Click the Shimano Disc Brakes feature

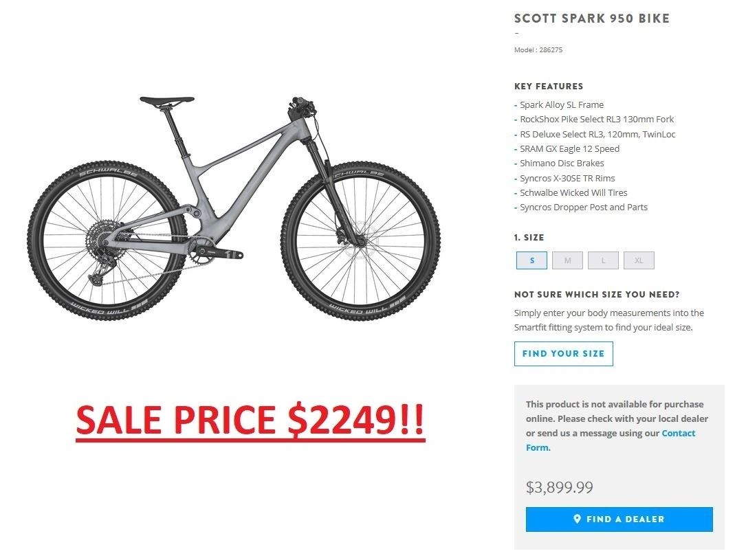562,164
